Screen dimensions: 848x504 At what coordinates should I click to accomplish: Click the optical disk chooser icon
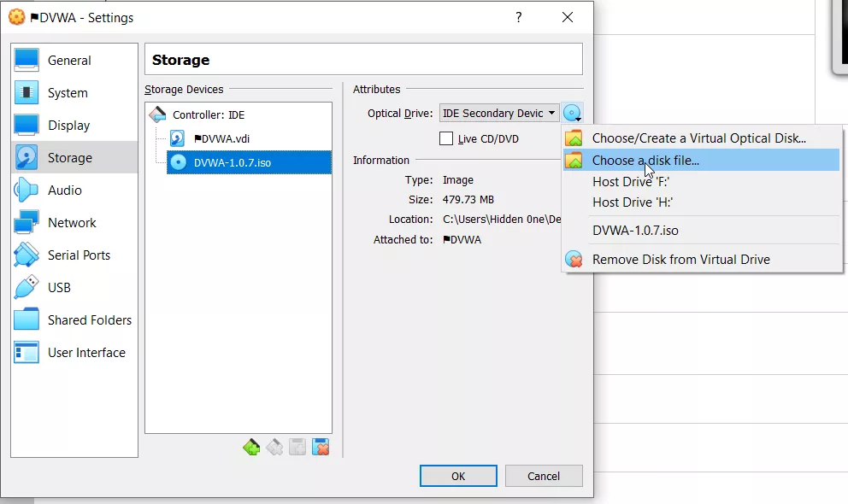tap(572, 113)
